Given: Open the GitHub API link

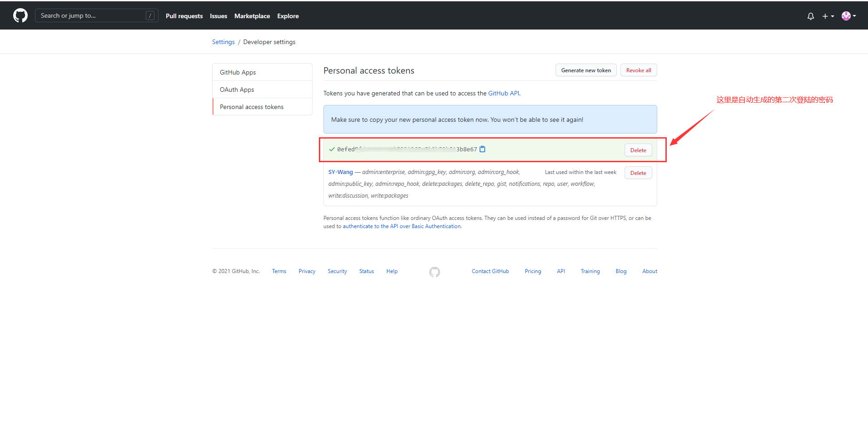Looking at the screenshot, I should tap(503, 93).
